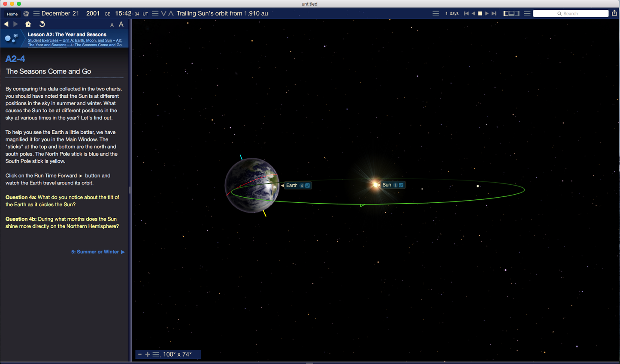This screenshot has height=364, width=620.
Task: Select the hand grab tool icon
Action: click(26, 14)
